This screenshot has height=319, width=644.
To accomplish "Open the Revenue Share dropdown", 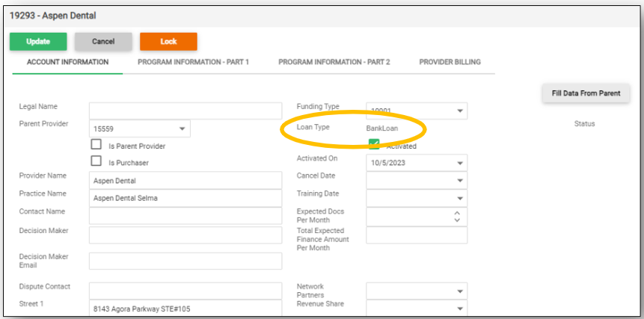I will tap(459, 308).
